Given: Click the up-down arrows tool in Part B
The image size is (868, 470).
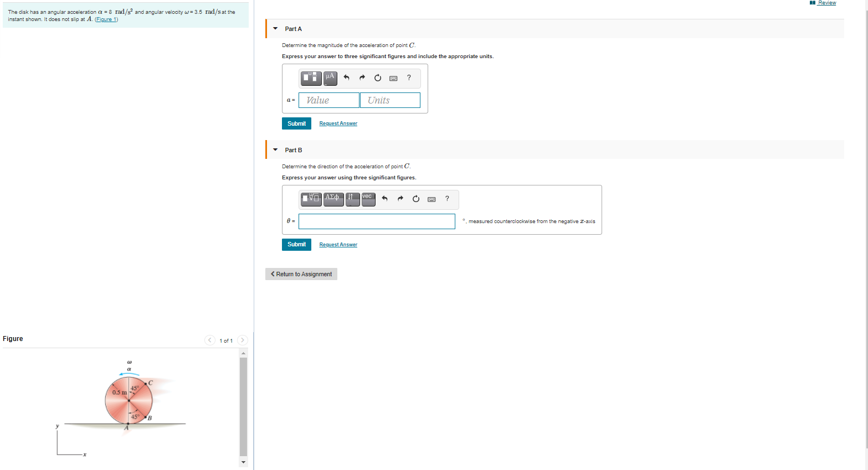Looking at the screenshot, I should point(352,199).
